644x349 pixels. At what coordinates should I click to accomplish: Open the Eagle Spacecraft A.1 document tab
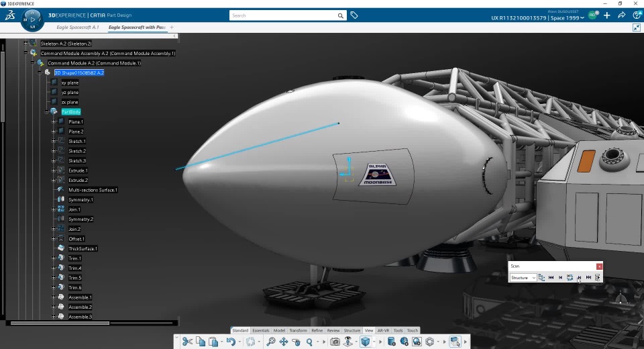tap(78, 27)
